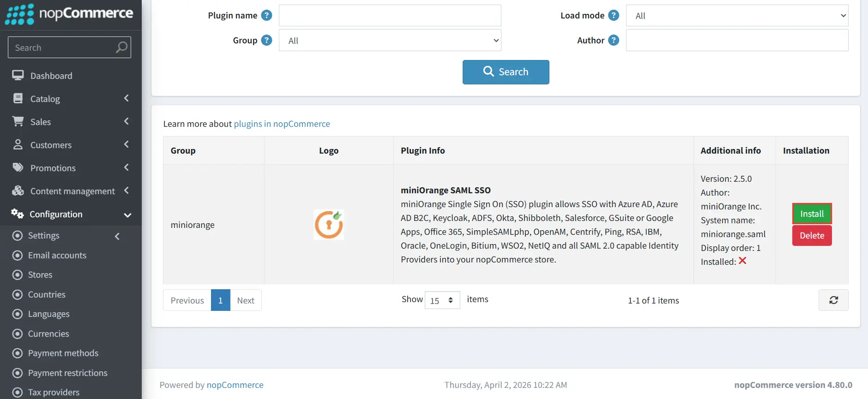Expand the Promotions menu chevron
Image resolution: width=868 pixels, height=399 pixels.
[x=127, y=167]
